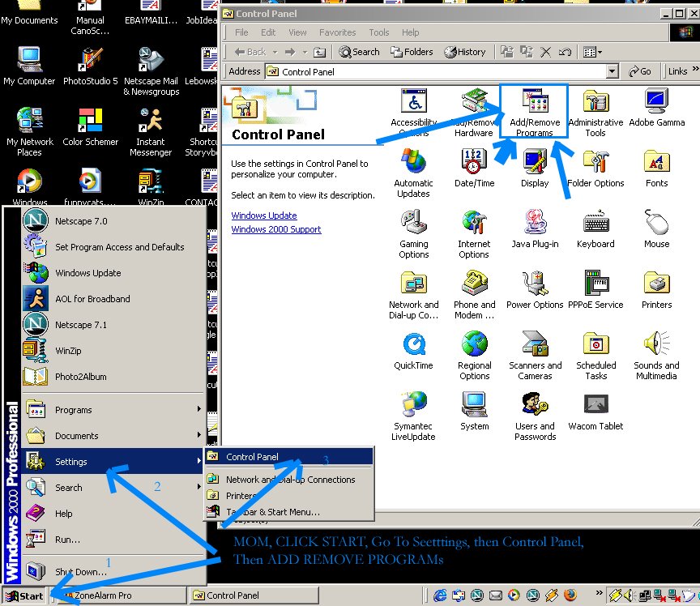Open My Computer desktop icon
The width and height of the screenshot is (700, 606).
coord(29,66)
